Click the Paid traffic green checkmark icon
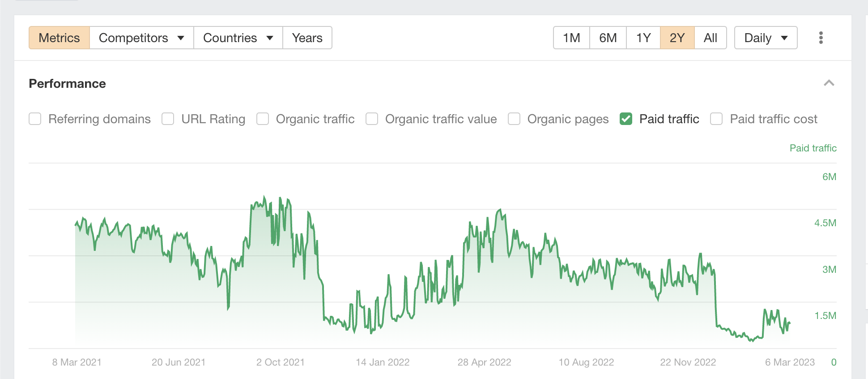 point(626,119)
